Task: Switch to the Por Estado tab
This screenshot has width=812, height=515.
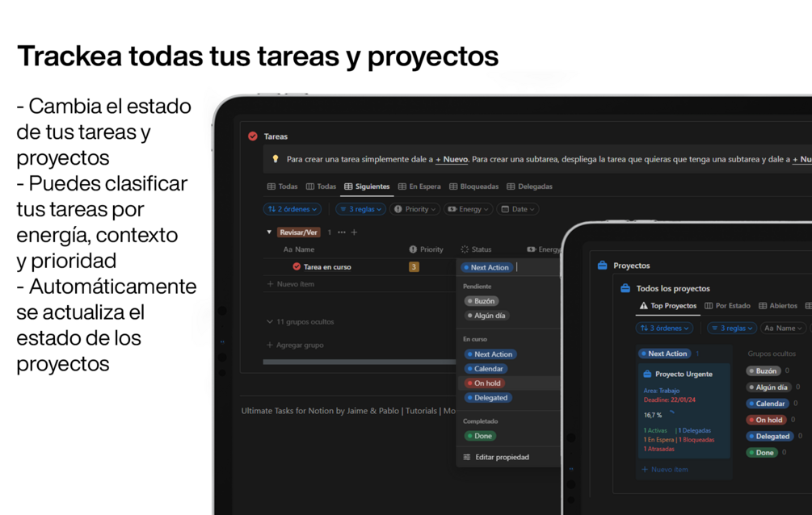Action: (728, 306)
